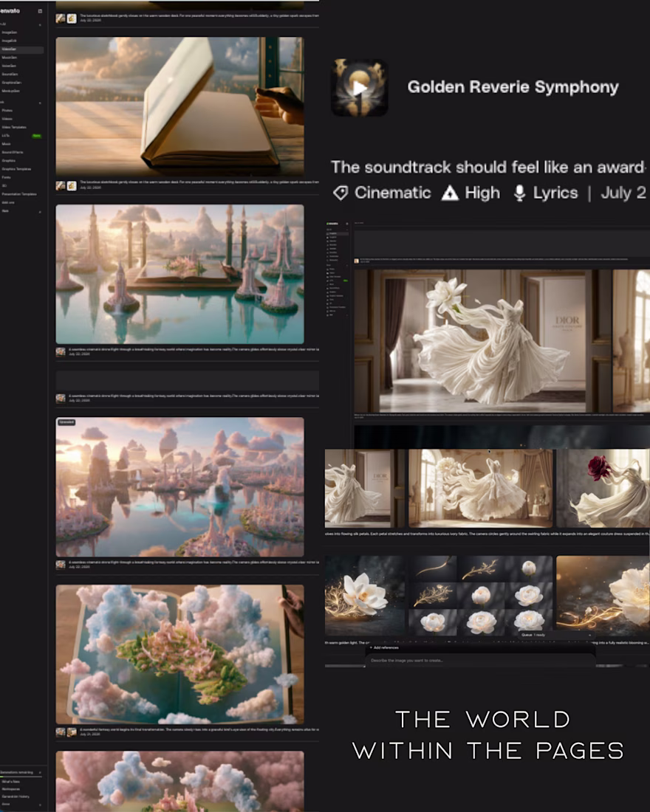
Task: Click the Add references plus icon
Action: 371,648
